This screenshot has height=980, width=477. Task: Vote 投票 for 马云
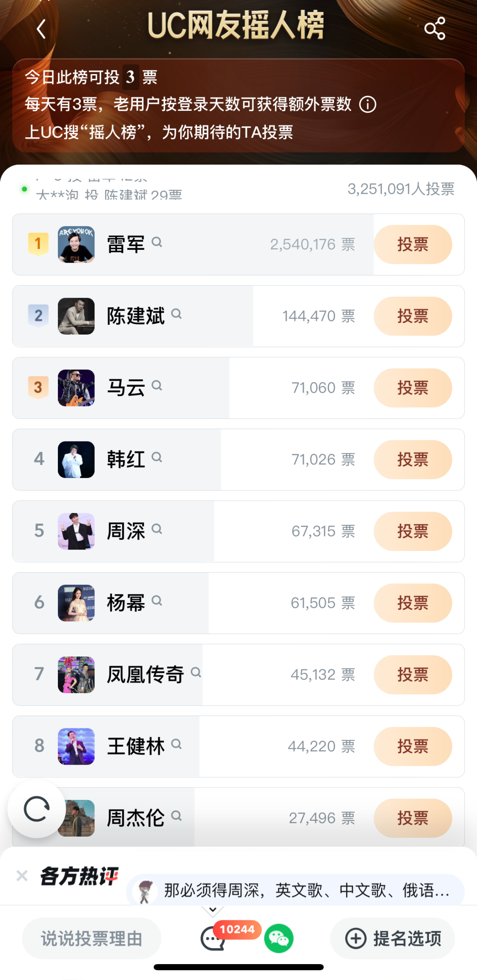pos(413,388)
